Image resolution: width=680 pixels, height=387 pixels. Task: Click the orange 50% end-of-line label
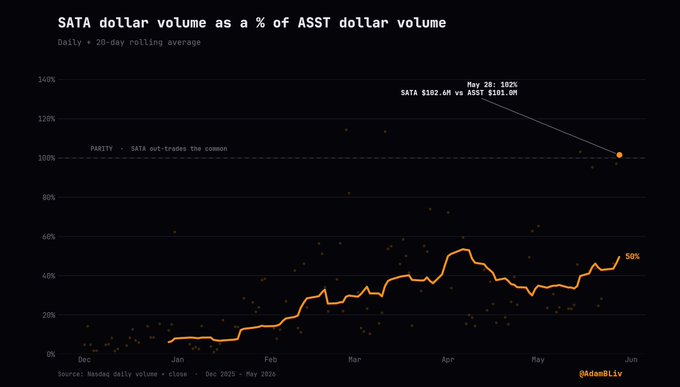[632, 257]
